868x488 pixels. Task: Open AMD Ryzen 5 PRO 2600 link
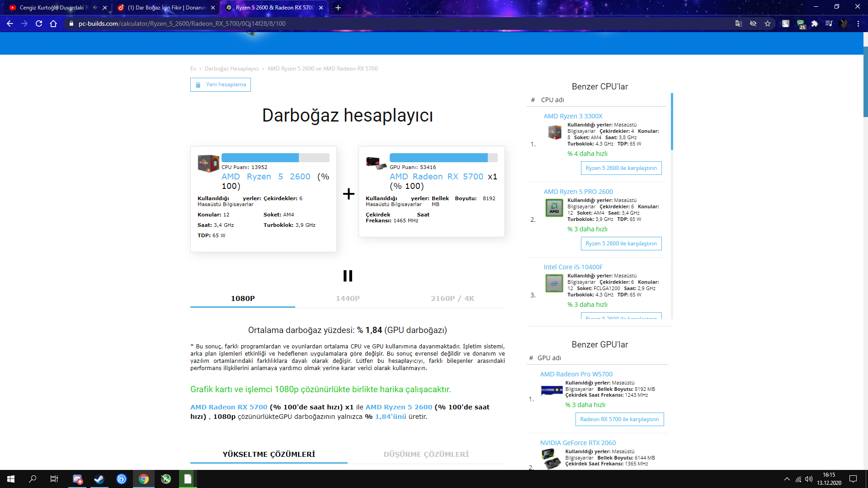point(578,192)
